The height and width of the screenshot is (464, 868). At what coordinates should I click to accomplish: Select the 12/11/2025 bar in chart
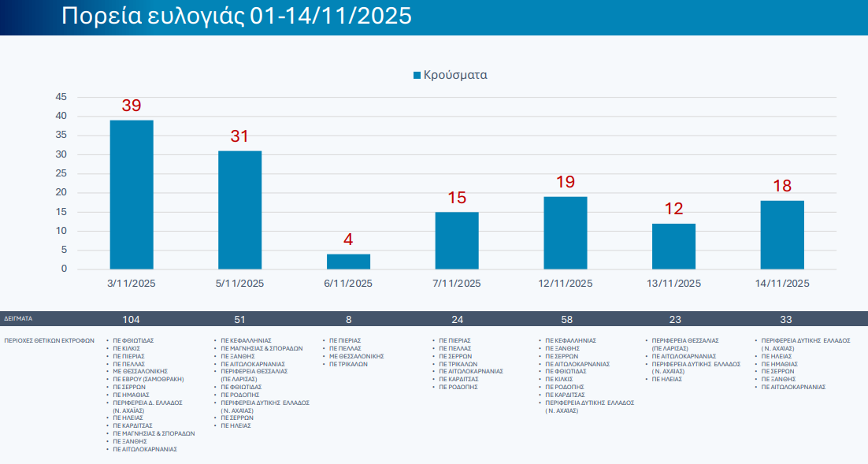[566, 232]
